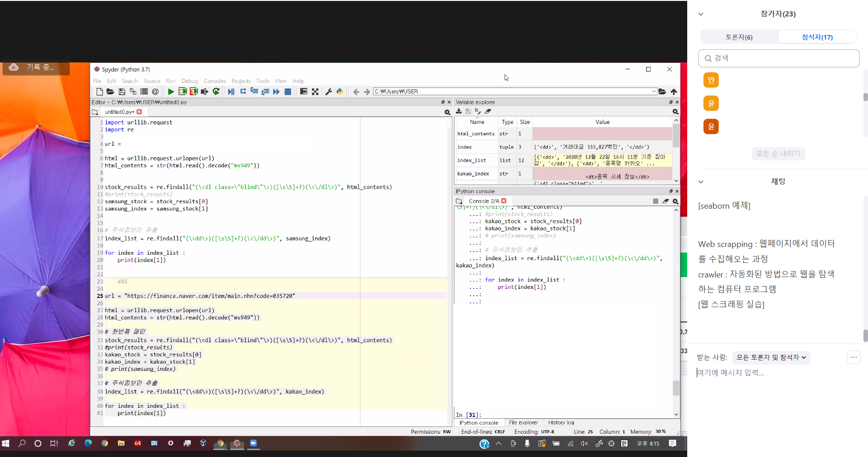Screen dimensions: 868x457
Task: Open the message recipient dropdown
Action: pos(771,358)
